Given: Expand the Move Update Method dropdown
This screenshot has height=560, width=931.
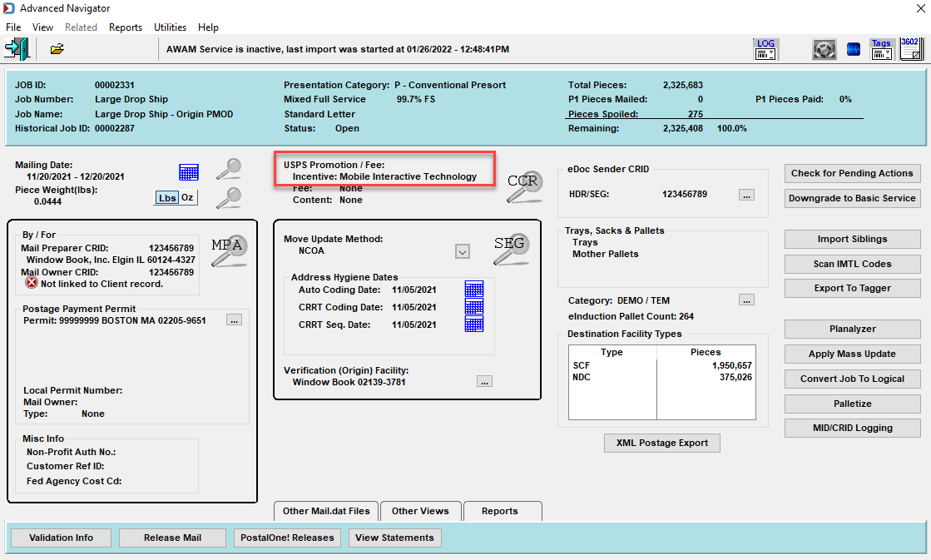Looking at the screenshot, I should click(463, 251).
